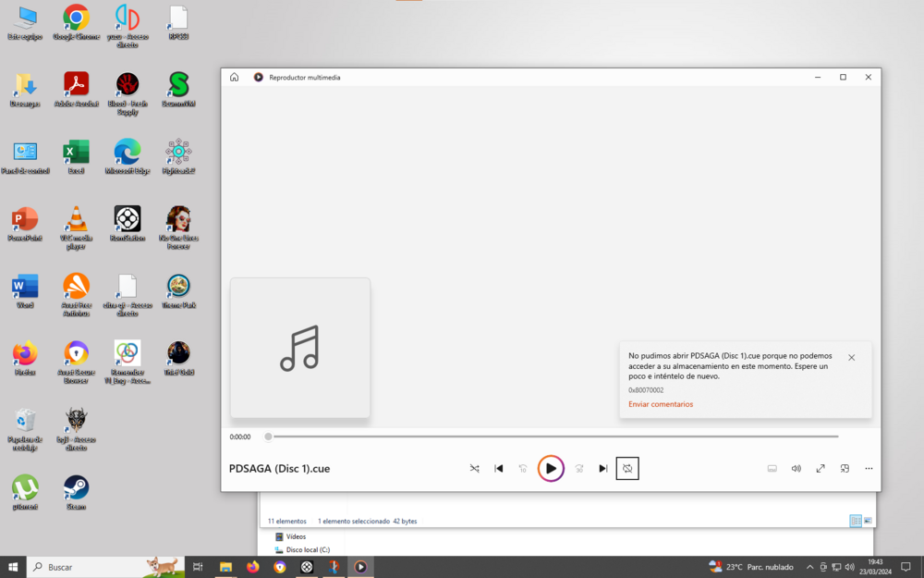
Task: Skip to the next track
Action: coord(602,468)
